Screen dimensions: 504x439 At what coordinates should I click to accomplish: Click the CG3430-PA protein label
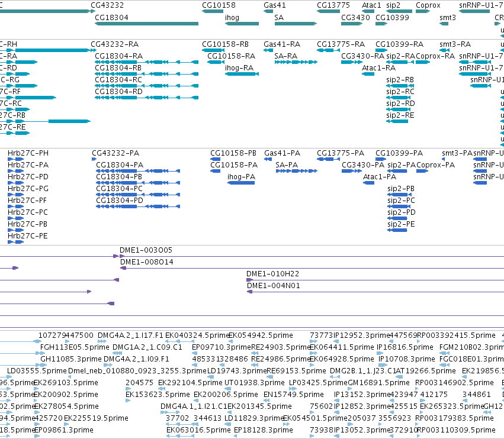(x=363, y=165)
